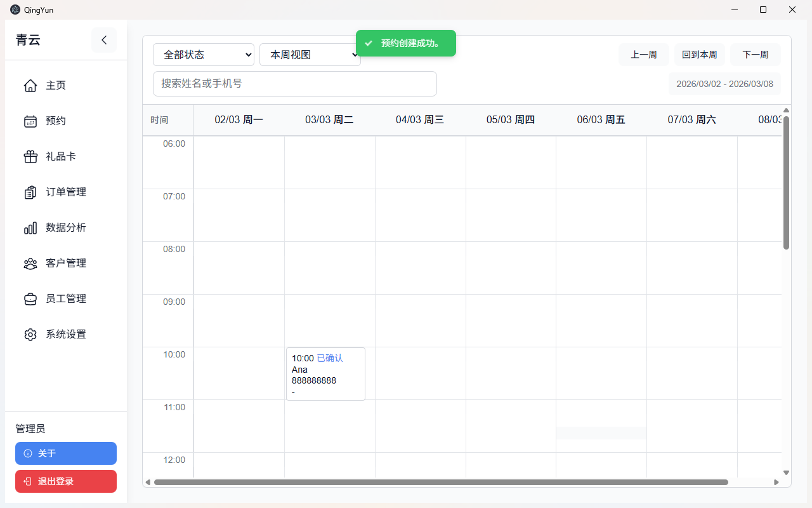Click the calendar scroll down arrow
Screen dimensions: 812x508
(787, 472)
